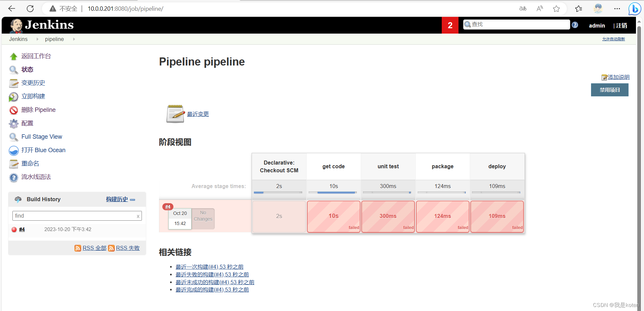The height and width of the screenshot is (311, 644).
Task: Click the search help question-mark icon
Action: click(575, 25)
